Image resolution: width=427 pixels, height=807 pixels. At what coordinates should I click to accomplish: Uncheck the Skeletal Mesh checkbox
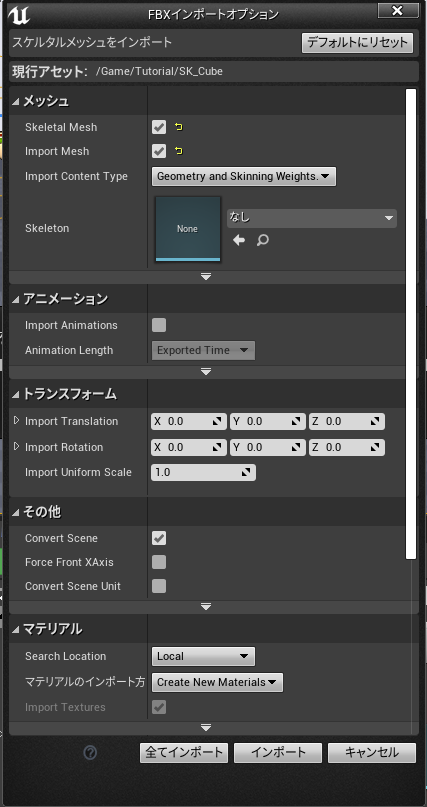(159, 127)
